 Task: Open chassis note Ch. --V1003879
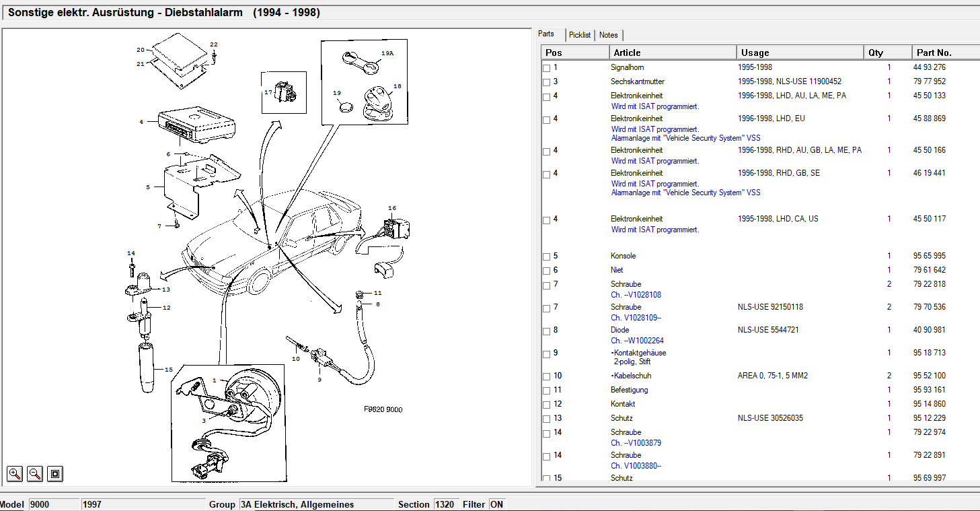636,443
